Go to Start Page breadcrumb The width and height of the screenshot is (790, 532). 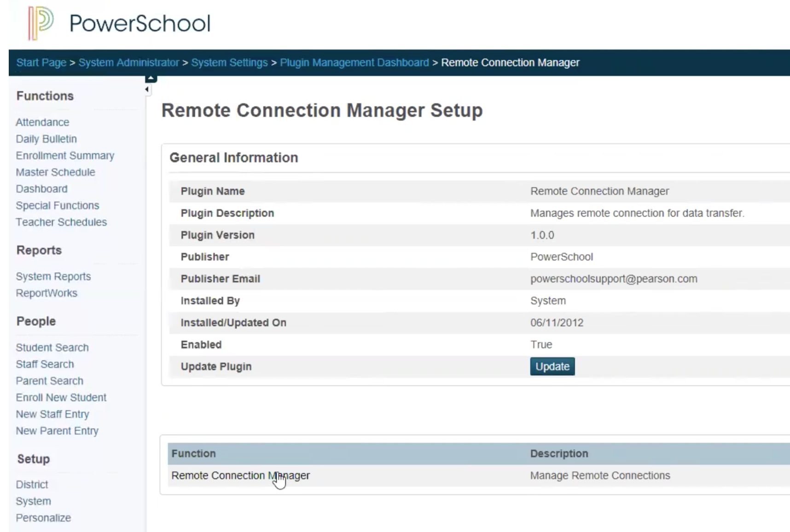click(41, 63)
